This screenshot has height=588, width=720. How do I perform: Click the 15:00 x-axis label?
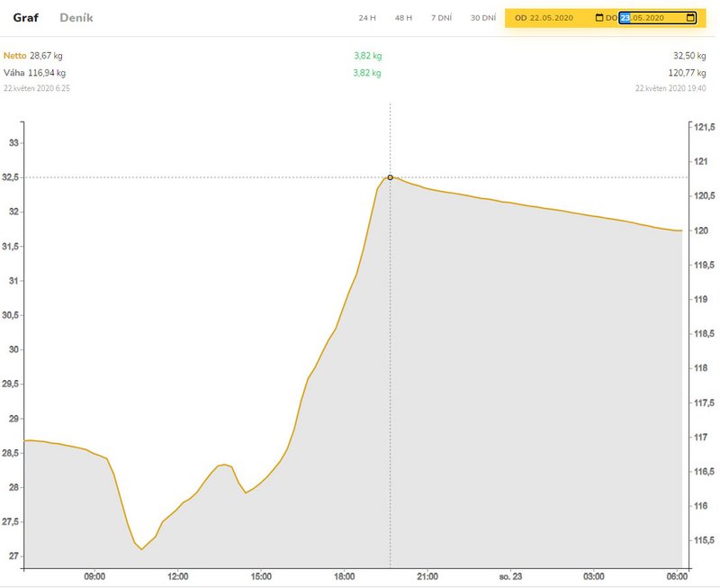pos(261,576)
